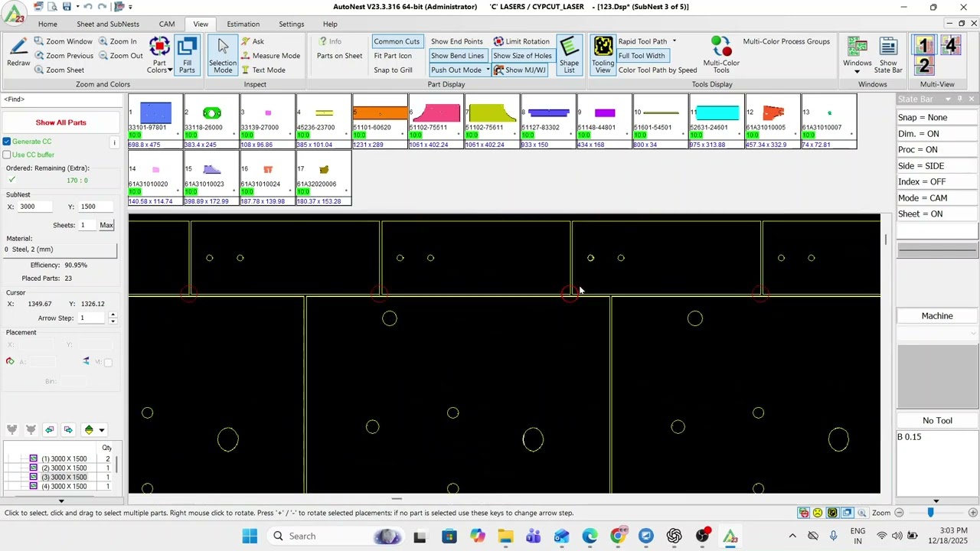980x551 pixels.
Task: Click the Show State Bar icon
Action: click(x=888, y=55)
